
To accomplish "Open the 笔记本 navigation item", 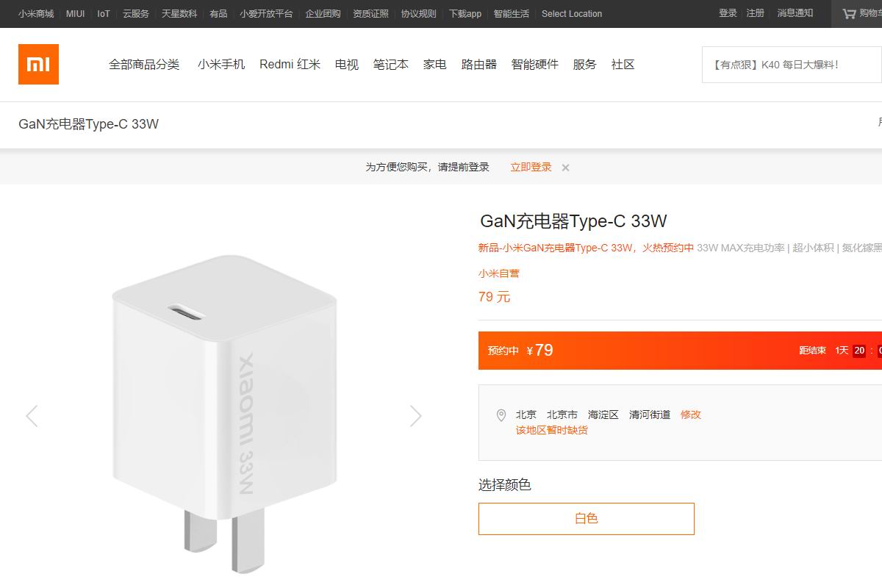I will pyautogui.click(x=391, y=65).
